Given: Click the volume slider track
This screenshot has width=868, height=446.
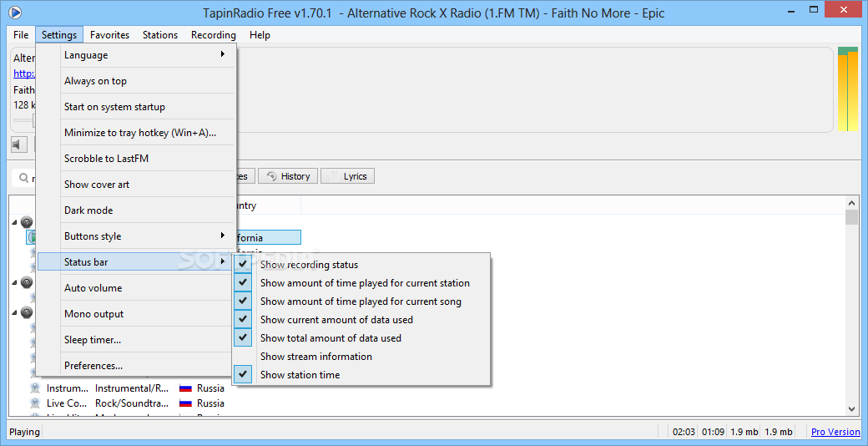Looking at the screenshot, I should (x=24, y=119).
